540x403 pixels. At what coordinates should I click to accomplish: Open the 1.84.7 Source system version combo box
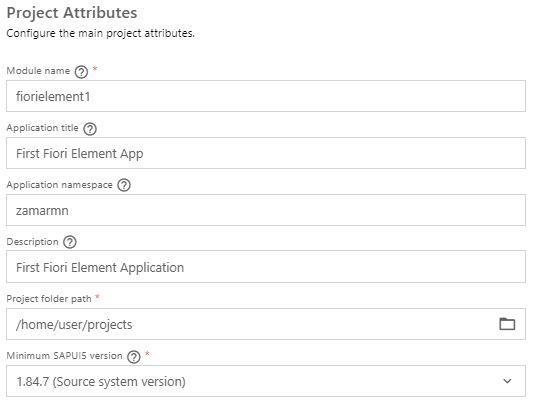266,381
